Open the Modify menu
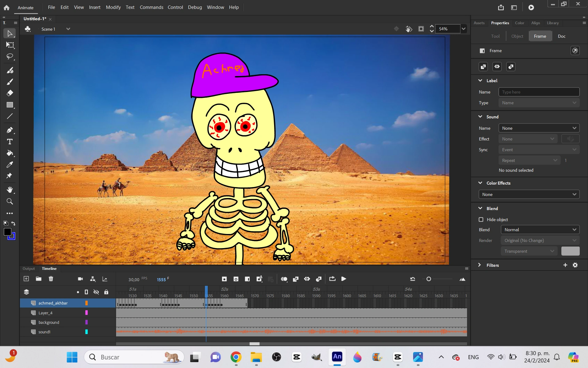The height and width of the screenshot is (368, 588). coord(113,7)
